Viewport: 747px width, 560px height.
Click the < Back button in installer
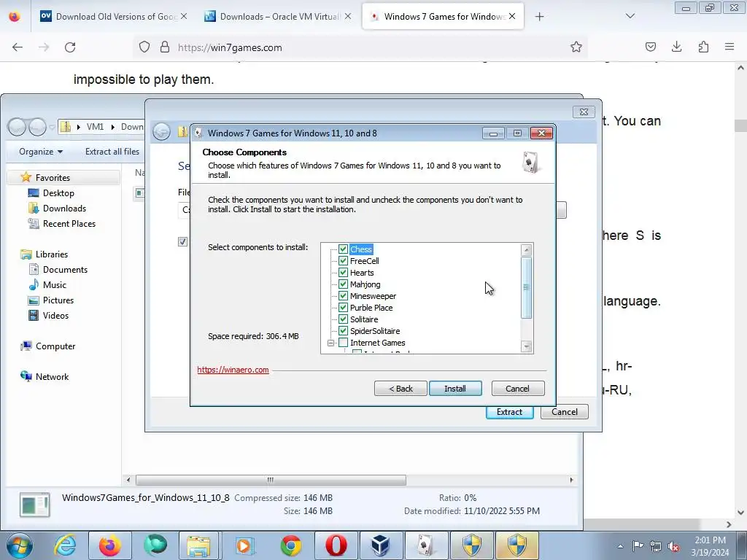coord(400,389)
